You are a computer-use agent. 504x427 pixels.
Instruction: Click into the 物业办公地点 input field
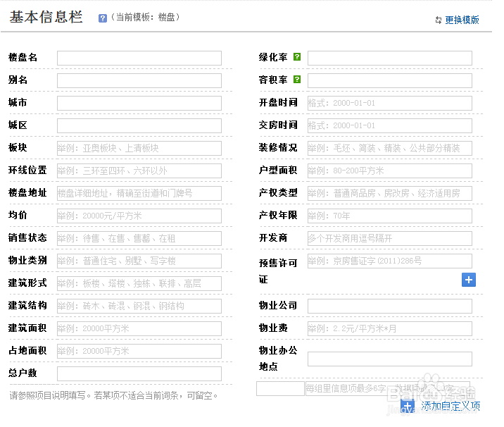(x=389, y=359)
